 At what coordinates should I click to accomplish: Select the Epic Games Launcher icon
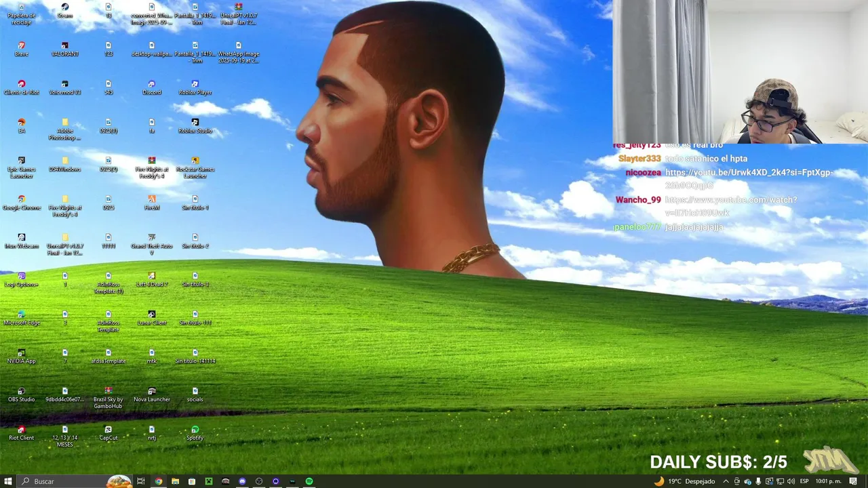(21, 168)
